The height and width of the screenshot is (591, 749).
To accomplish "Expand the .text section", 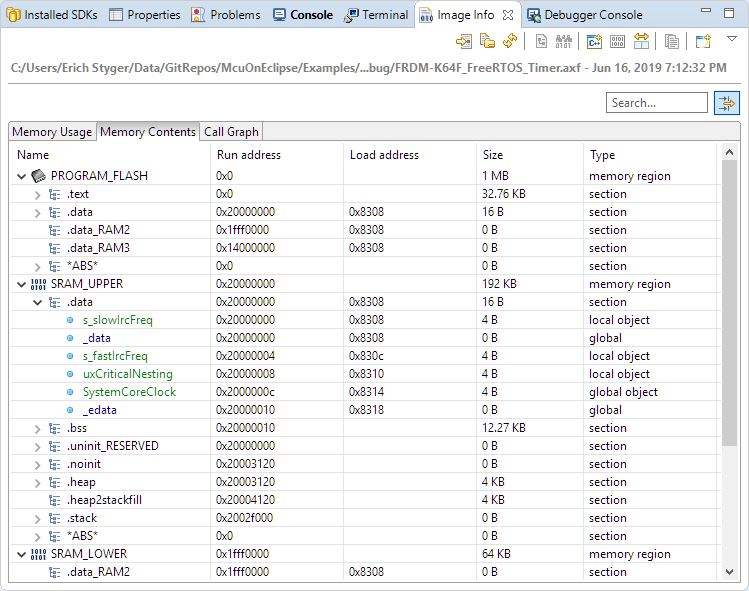I will pos(37,194).
